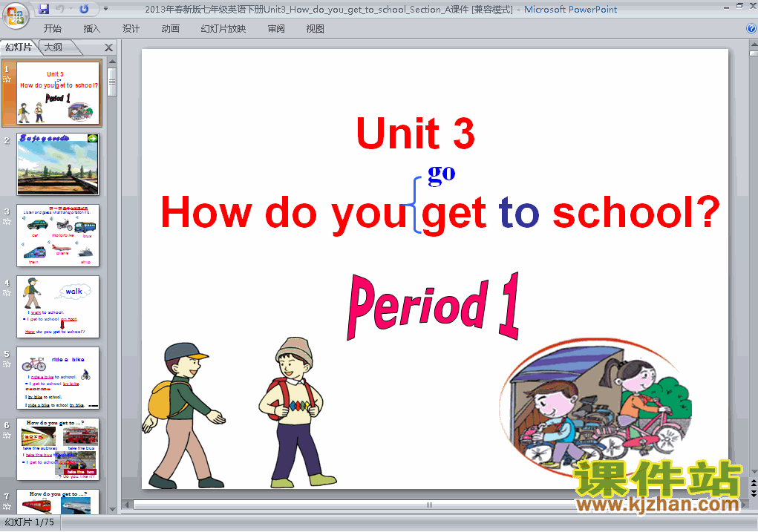Select the boy with red backpack image
Viewport: 758px width, 532px height.
point(297,412)
